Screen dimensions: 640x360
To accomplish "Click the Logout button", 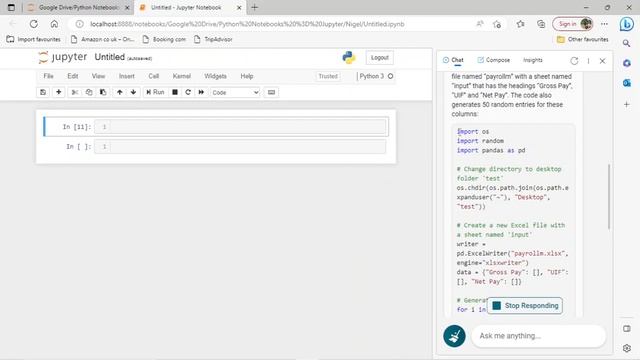I will [380, 58].
